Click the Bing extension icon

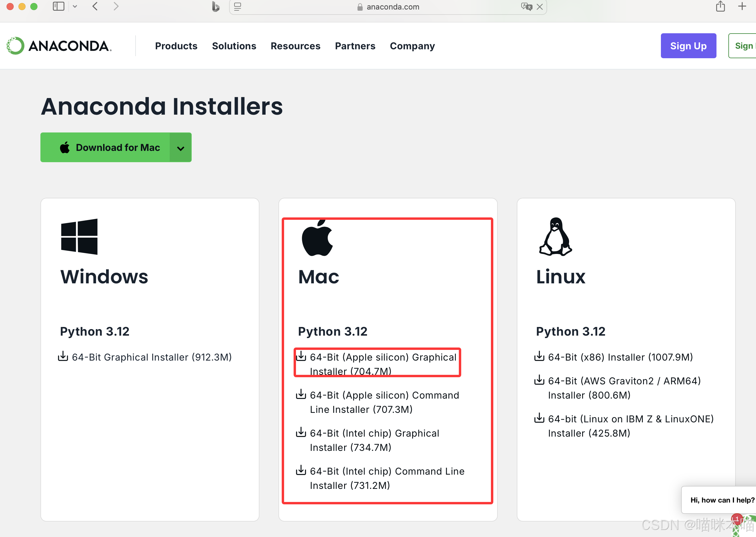(216, 7)
